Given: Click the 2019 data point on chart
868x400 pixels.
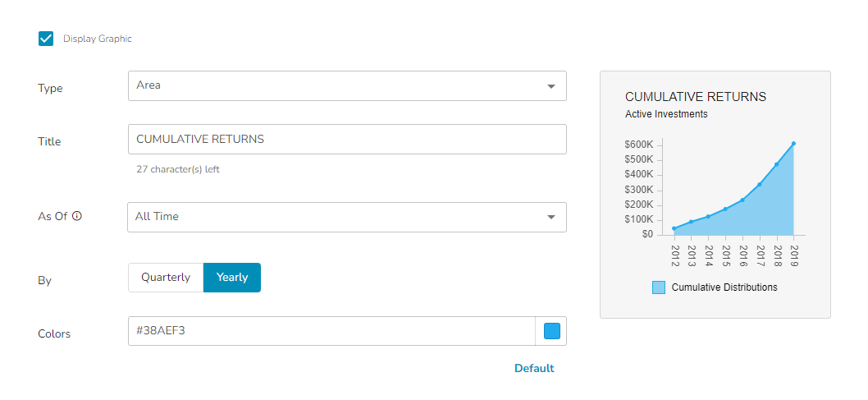Looking at the screenshot, I should (x=793, y=144).
